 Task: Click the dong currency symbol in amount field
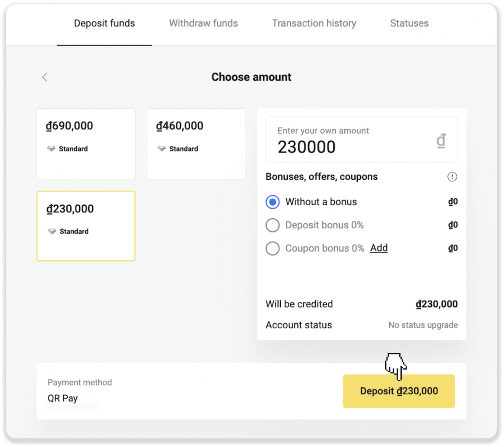[x=441, y=141]
